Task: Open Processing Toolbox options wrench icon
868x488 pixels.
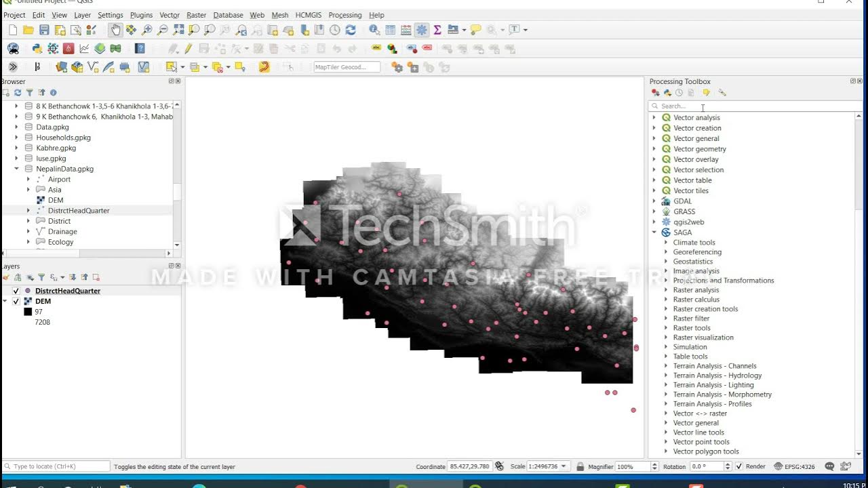Action: 722,93
